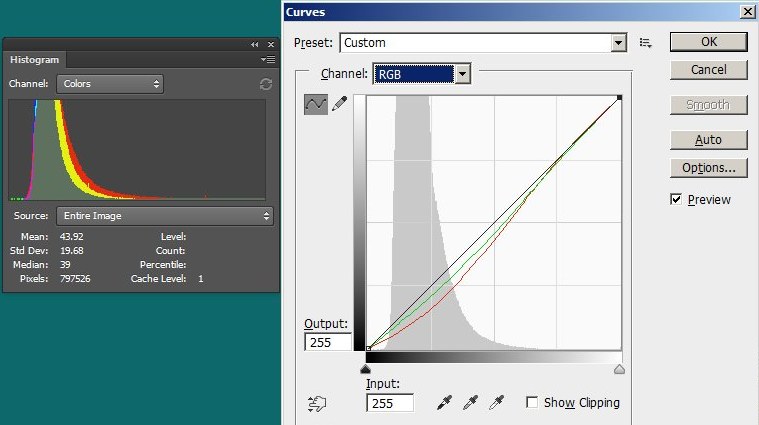The width and height of the screenshot is (759, 425).
Task: Click the Output value field
Action: [x=328, y=342]
